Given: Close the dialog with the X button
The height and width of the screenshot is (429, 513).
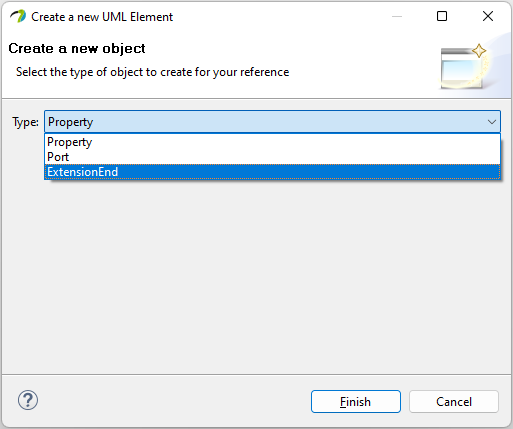Looking at the screenshot, I should point(488,16).
